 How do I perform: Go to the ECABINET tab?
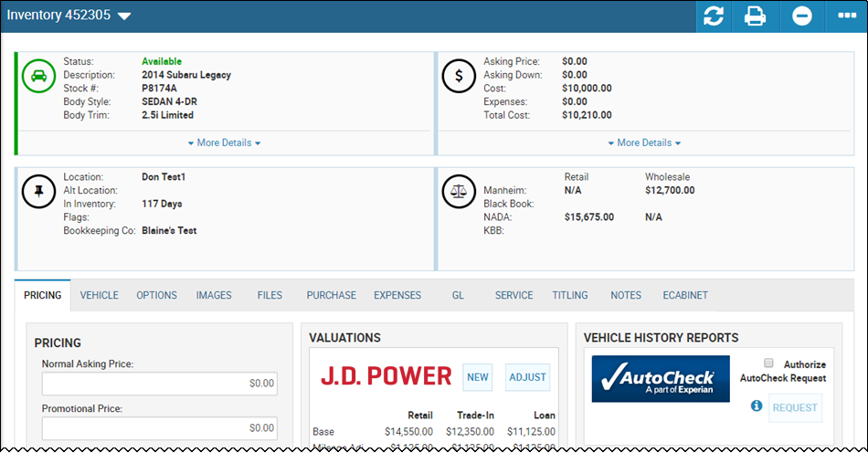tap(685, 295)
